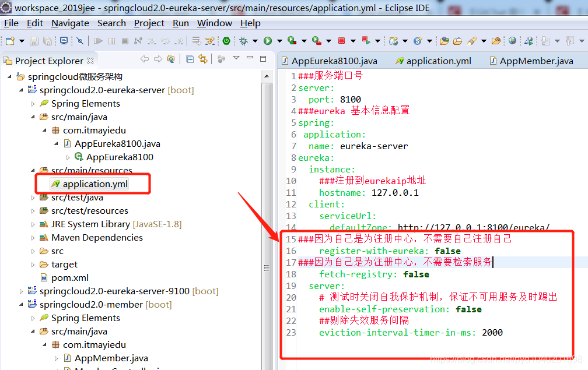Click the New Java Class globe icon

(x=393, y=41)
